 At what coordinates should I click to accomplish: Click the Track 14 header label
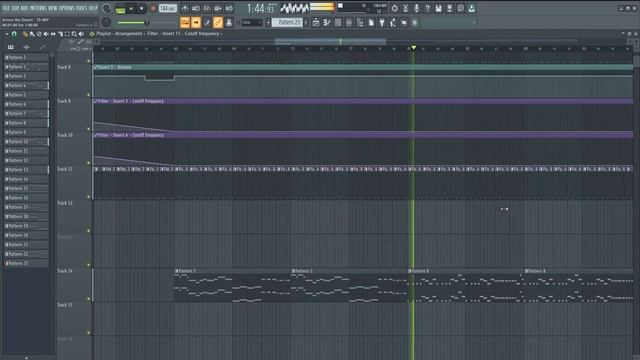[65, 271]
